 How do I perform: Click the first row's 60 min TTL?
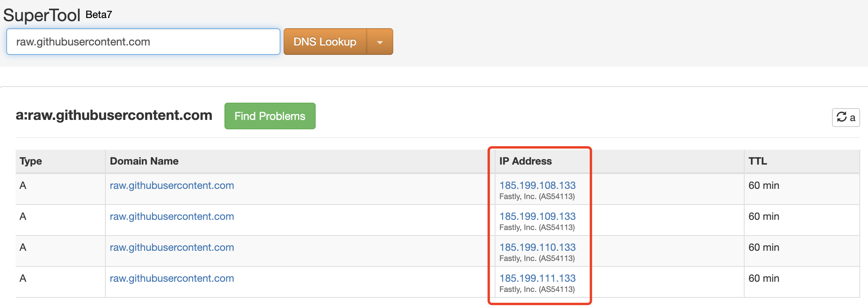point(763,185)
